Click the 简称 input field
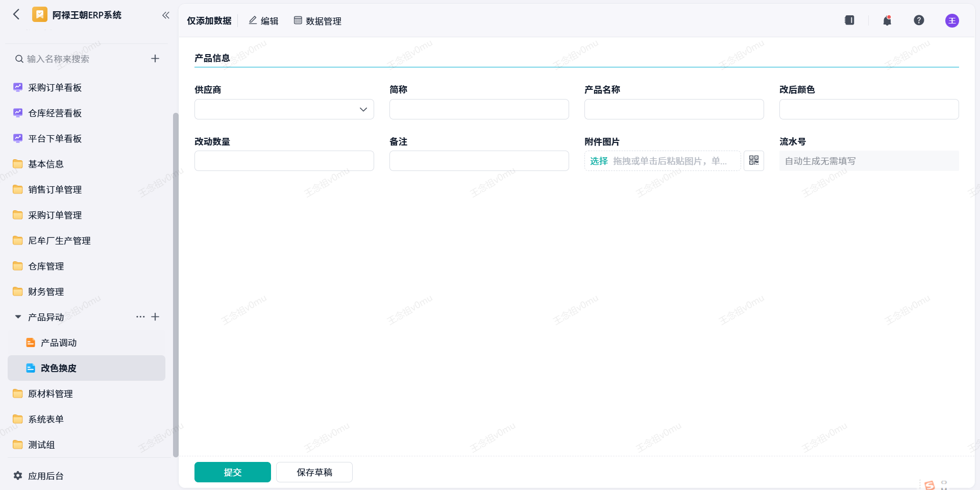Viewport: 980px width, 490px height. pos(479,109)
